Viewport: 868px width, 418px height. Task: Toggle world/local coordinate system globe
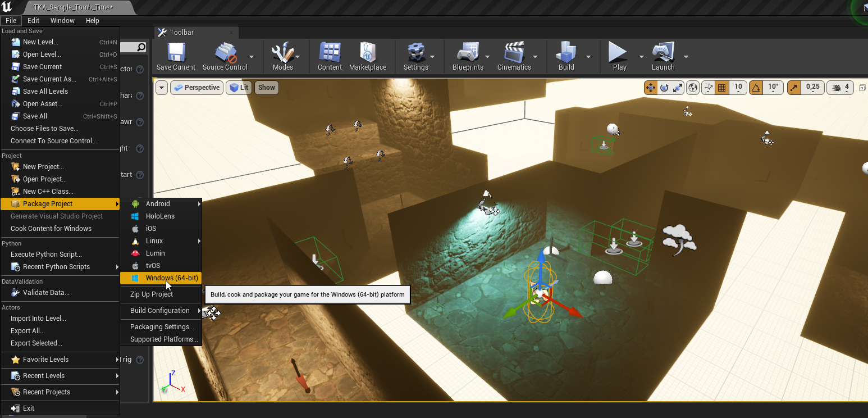693,88
